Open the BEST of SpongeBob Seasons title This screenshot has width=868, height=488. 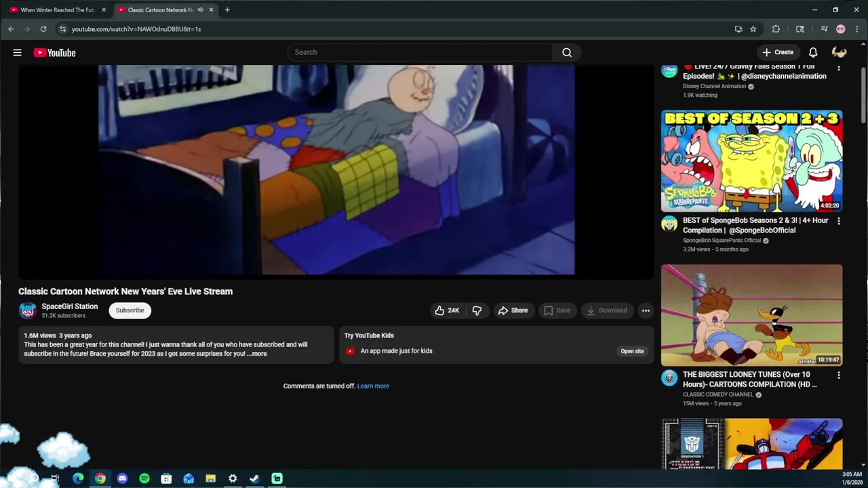[x=755, y=225]
